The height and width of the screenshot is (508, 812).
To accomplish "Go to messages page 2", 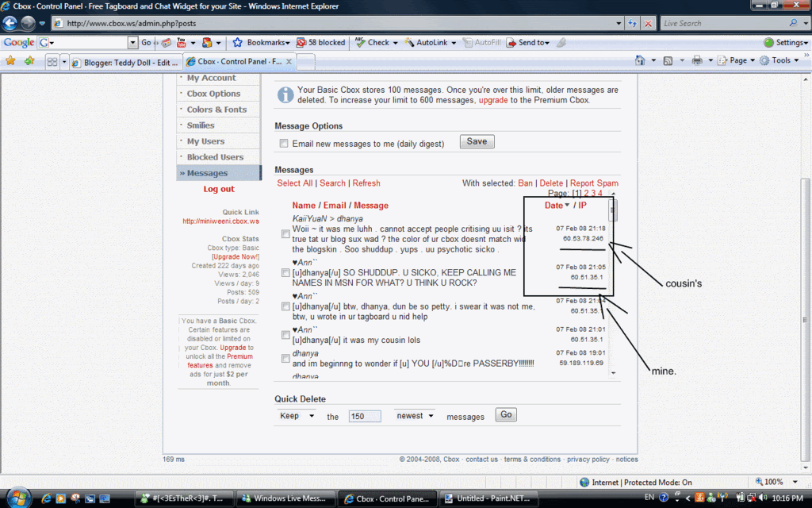I will pyautogui.click(x=586, y=194).
